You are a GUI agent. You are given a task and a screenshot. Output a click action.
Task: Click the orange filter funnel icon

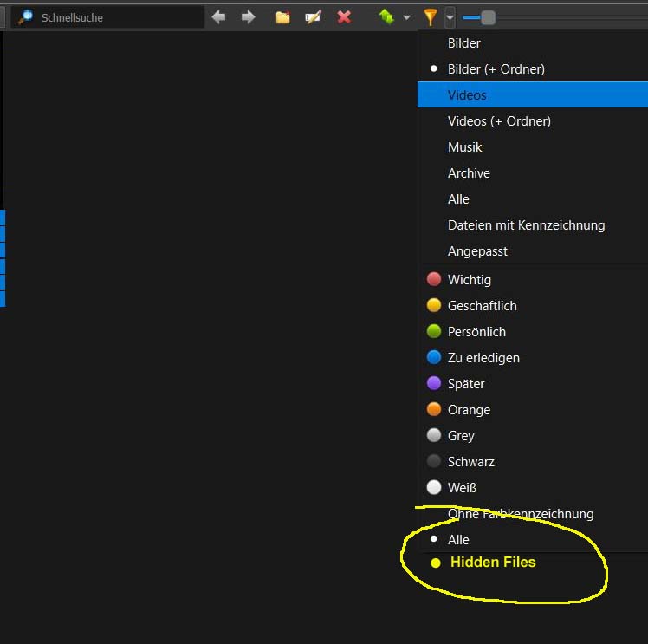pos(430,16)
